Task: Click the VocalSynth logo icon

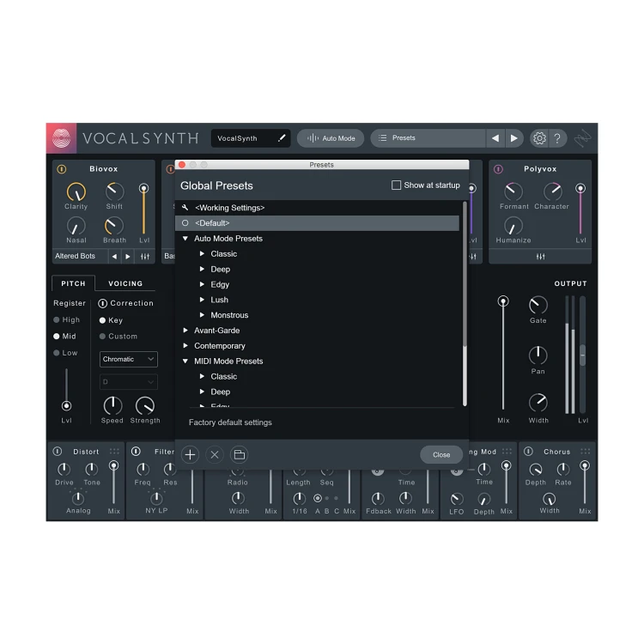Action: click(61, 138)
